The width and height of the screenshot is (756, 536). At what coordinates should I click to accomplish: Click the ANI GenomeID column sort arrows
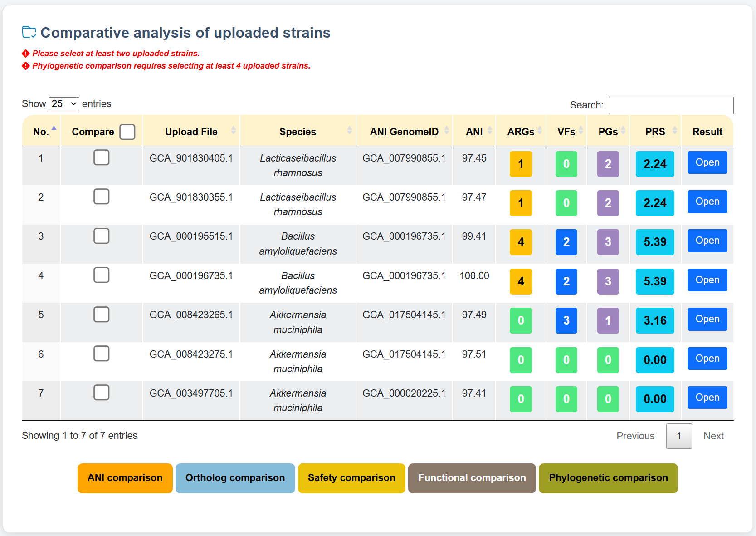(446, 131)
